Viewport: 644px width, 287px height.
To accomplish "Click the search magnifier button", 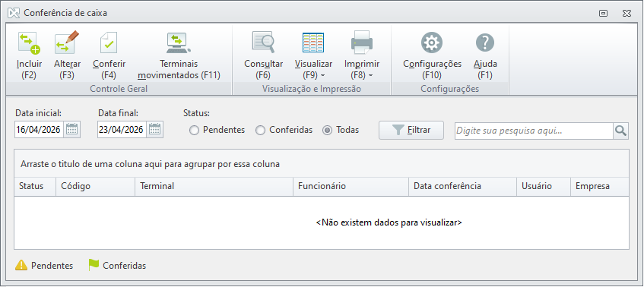I will click(620, 131).
